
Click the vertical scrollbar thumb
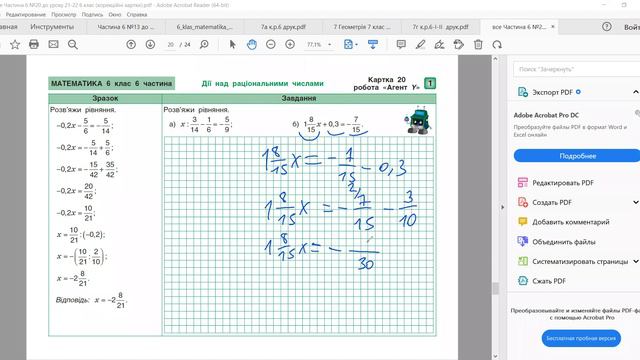click(x=496, y=288)
